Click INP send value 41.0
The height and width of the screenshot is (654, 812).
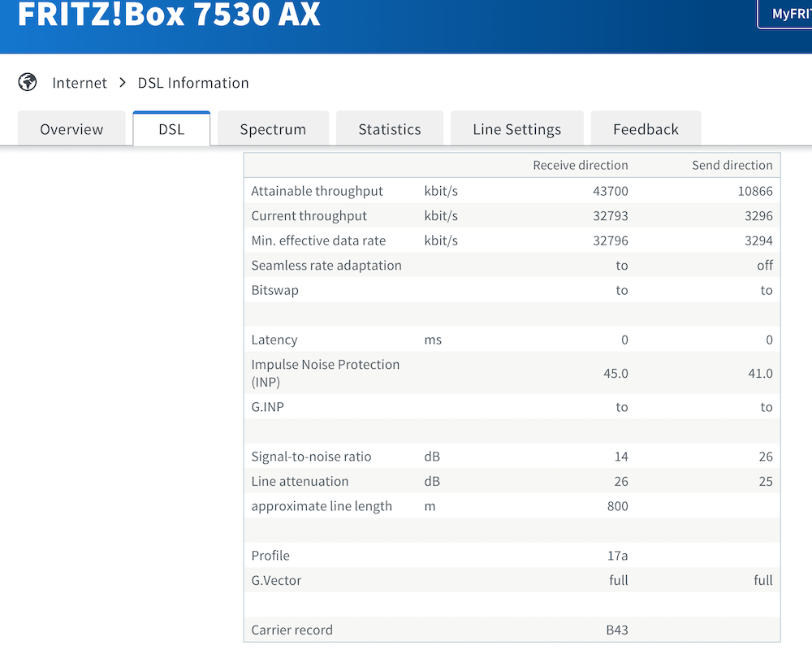[760, 373]
